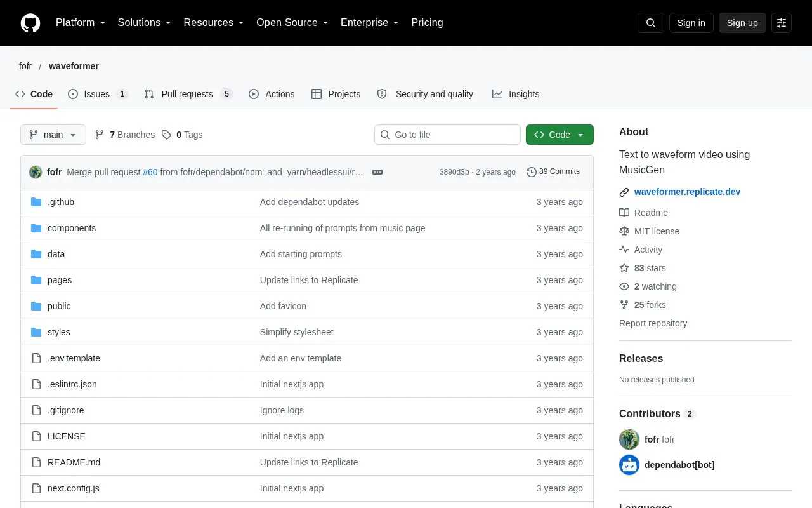Click the LICENSE file icon
The image size is (812, 508).
click(x=36, y=436)
